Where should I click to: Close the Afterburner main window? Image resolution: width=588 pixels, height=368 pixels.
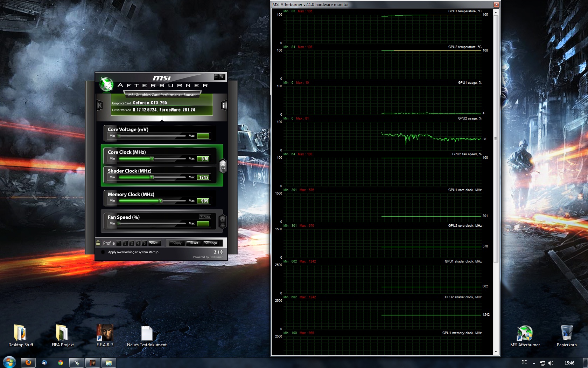[222, 76]
